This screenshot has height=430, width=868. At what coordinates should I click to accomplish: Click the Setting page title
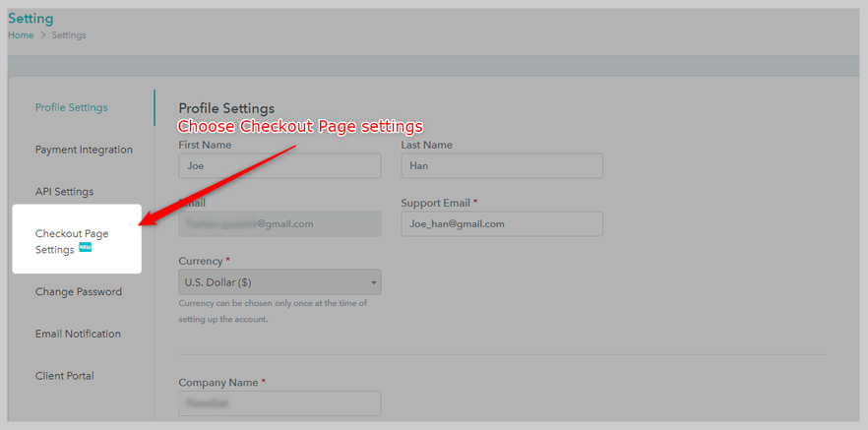31,19
